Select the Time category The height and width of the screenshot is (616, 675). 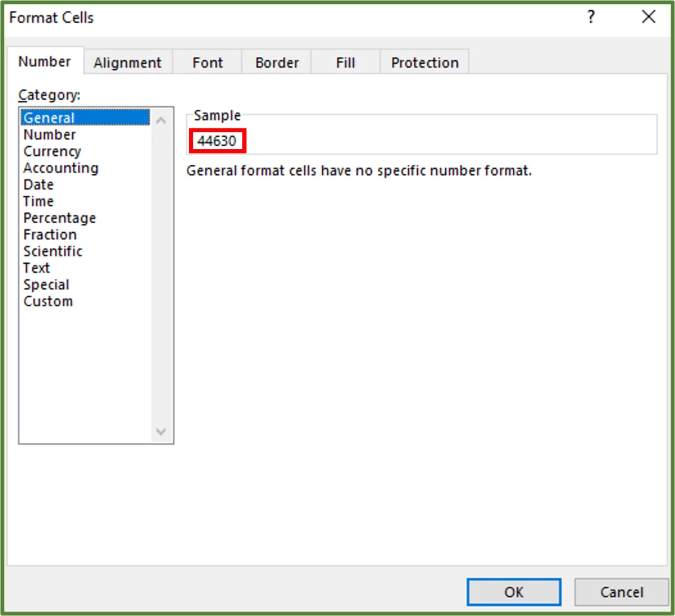pos(38,201)
